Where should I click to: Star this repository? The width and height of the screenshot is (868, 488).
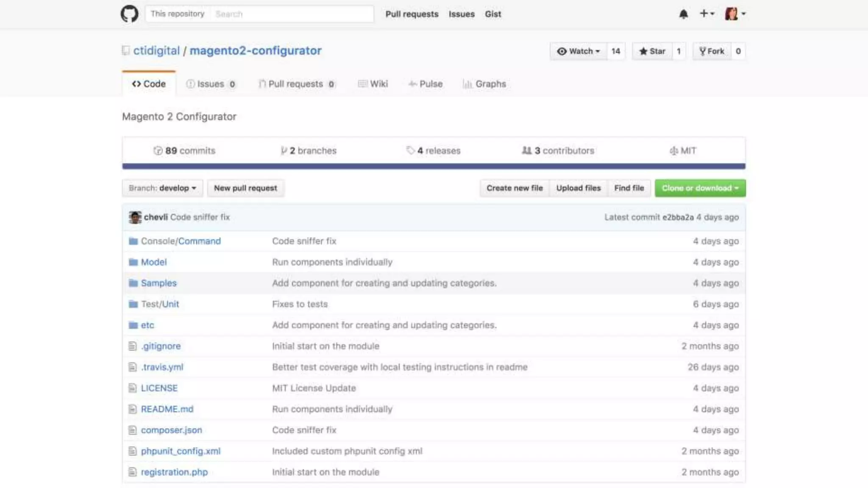[652, 51]
